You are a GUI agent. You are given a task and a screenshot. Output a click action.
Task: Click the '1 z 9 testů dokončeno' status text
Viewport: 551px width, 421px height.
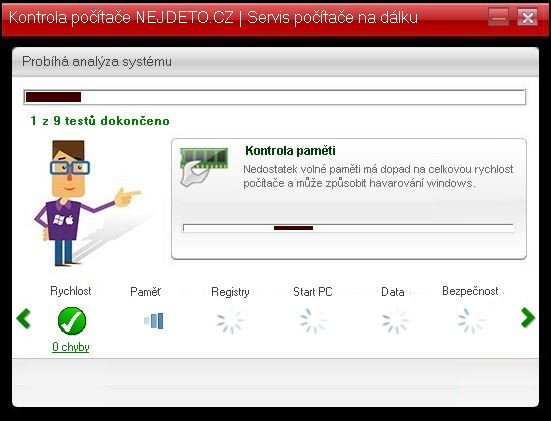click(100, 121)
